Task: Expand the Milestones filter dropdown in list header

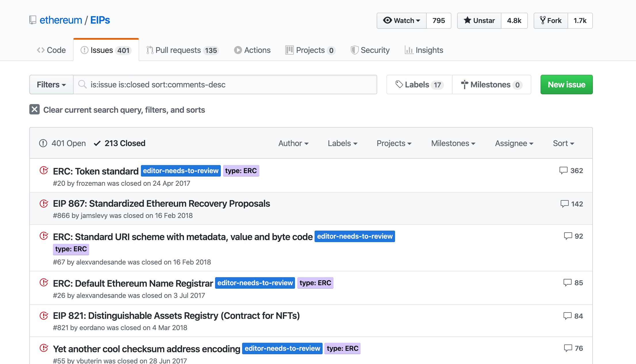Action: tap(453, 143)
